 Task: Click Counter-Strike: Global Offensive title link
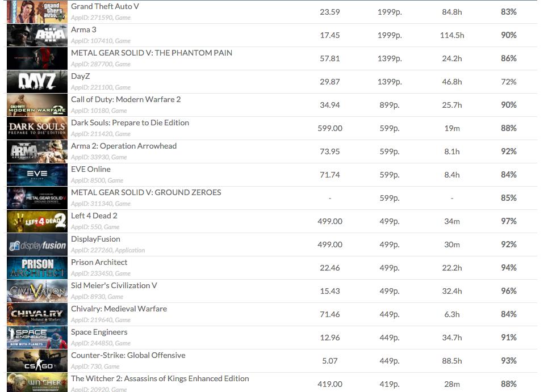[128, 355]
